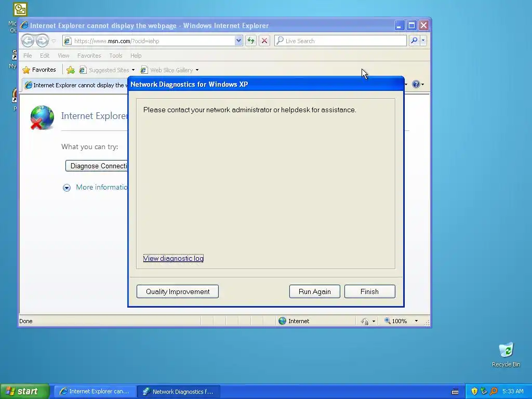Click the Favorites star button
532x399 pixels.
point(39,70)
